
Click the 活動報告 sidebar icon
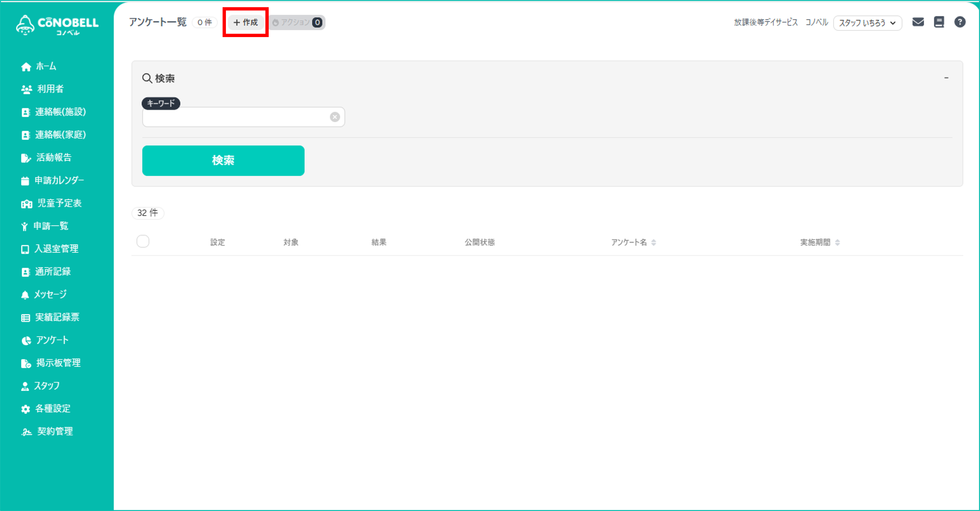tap(25, 158)
